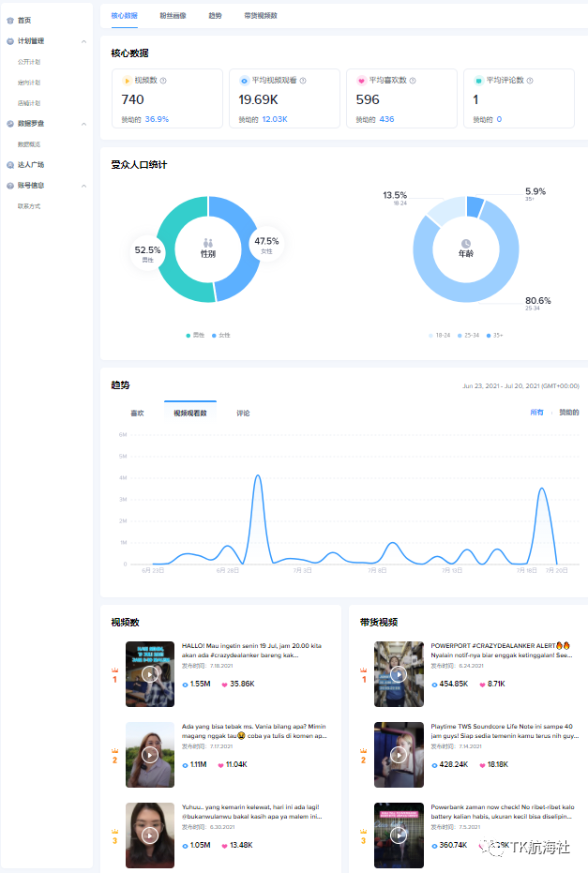Viewport: 588px width, 873px height.
Task: Toggle the 男性 legend entry
Action: coord(195,335)
